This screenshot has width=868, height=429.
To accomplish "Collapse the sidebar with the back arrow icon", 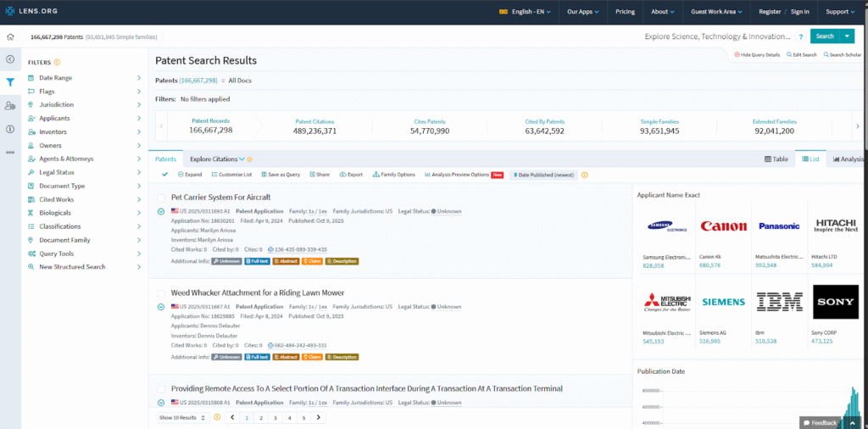I will (x=10, y=59).
